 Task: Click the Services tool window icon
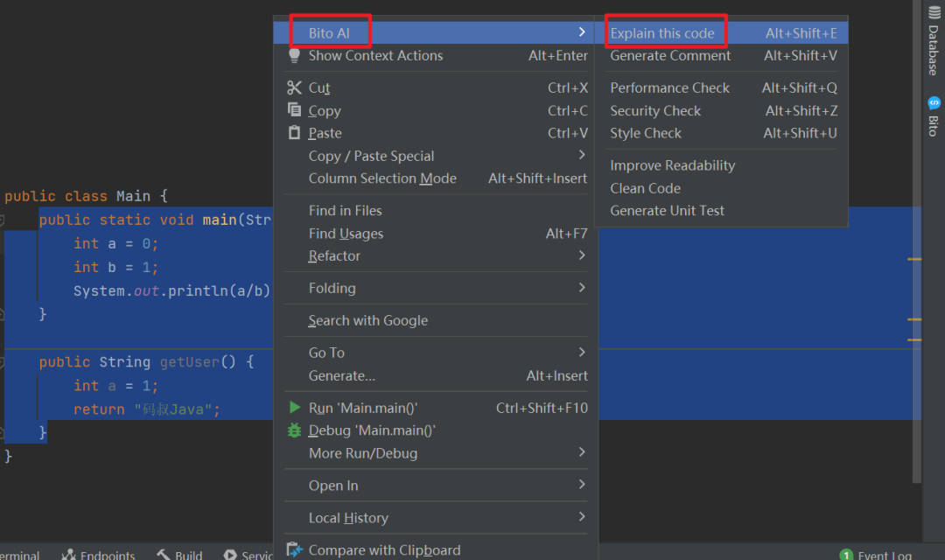(x=229, y=555)
